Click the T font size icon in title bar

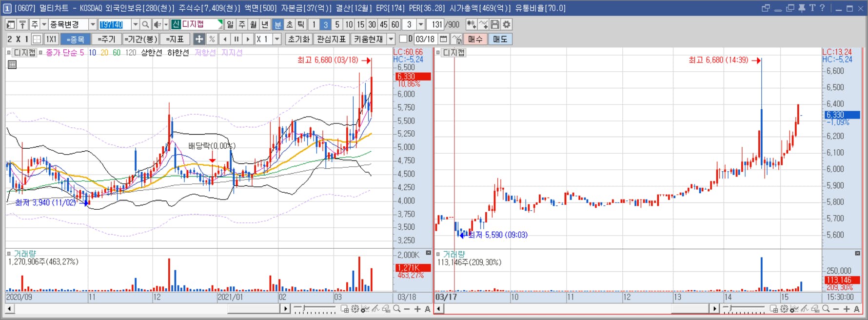coord(812,8)
